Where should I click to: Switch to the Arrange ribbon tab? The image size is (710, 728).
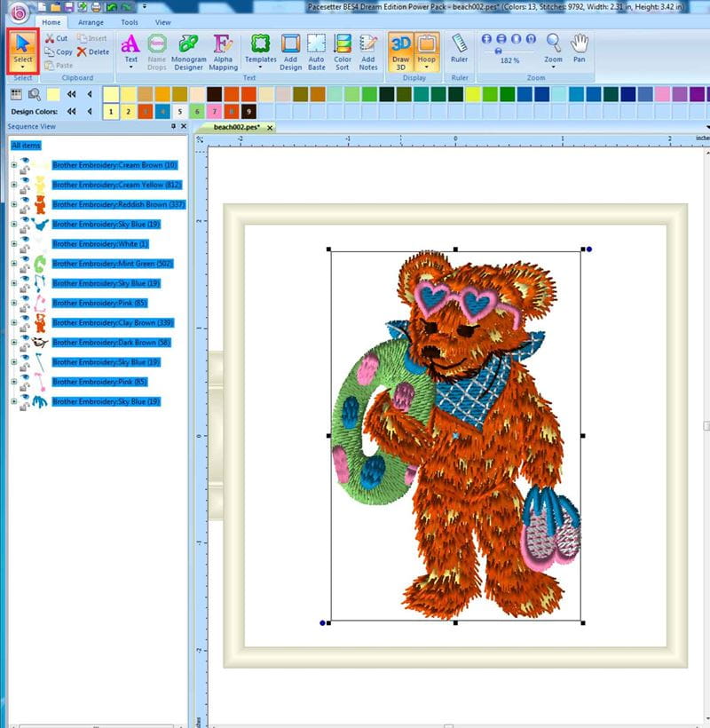coord(91,22)
